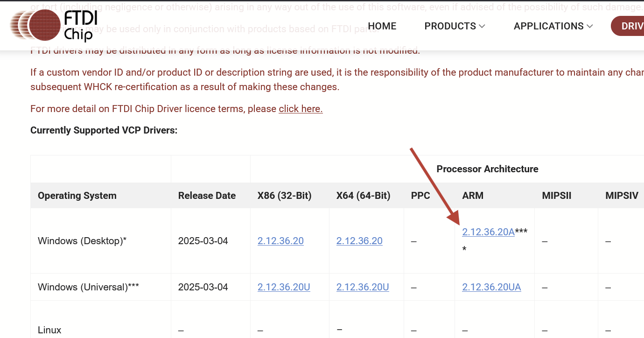The image size is (644, 338).
Task: Select the "Operating System" column header
Action: 77,196
